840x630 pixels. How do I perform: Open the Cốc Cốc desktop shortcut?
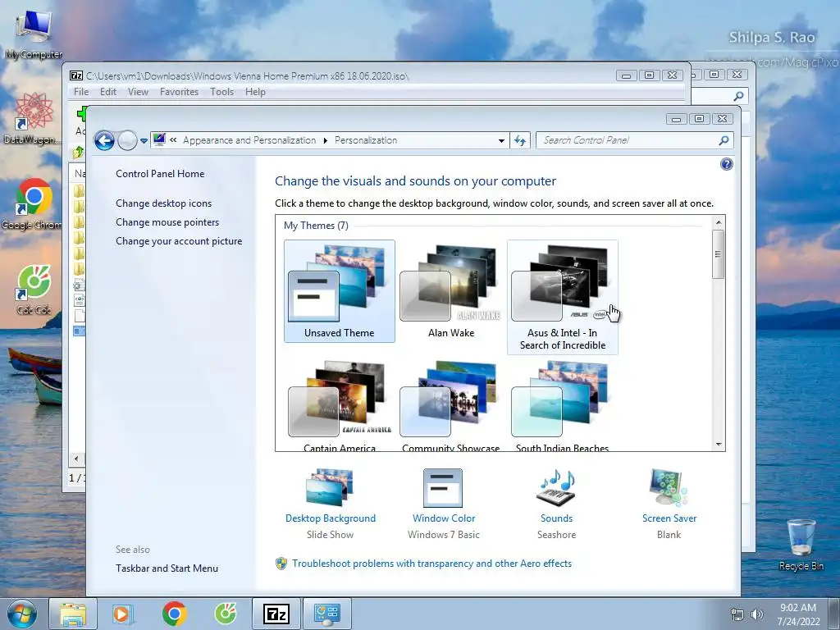pos(33,290)
